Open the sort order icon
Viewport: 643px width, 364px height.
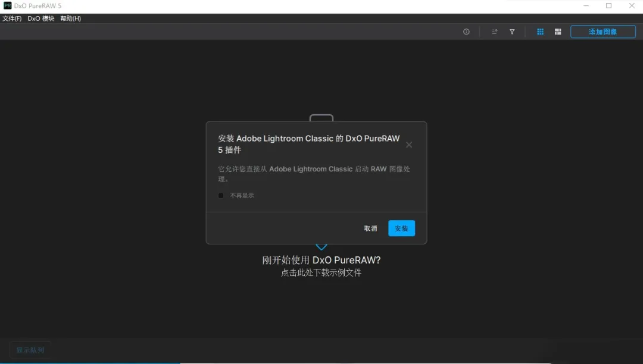(x=495, y=32)
